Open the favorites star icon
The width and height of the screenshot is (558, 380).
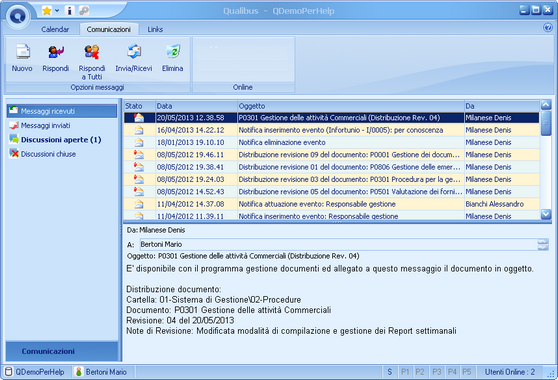click(47, 11)
